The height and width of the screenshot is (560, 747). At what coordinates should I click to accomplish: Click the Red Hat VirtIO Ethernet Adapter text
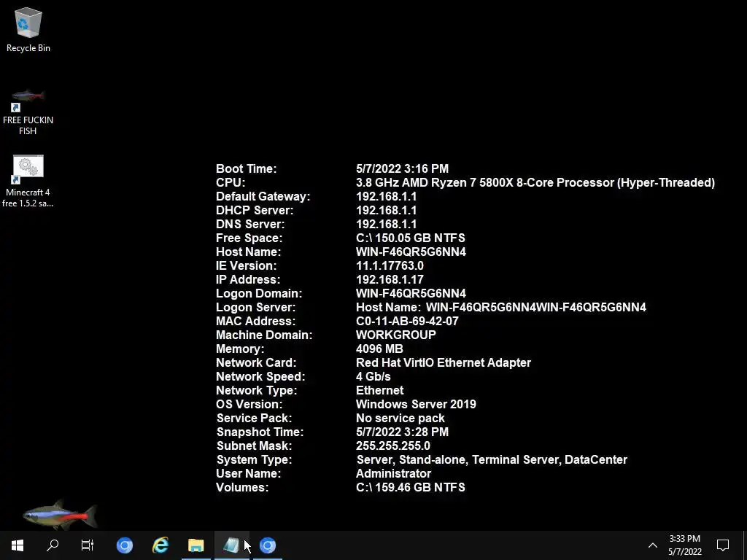pyautogui.click(x=444, y=362)
